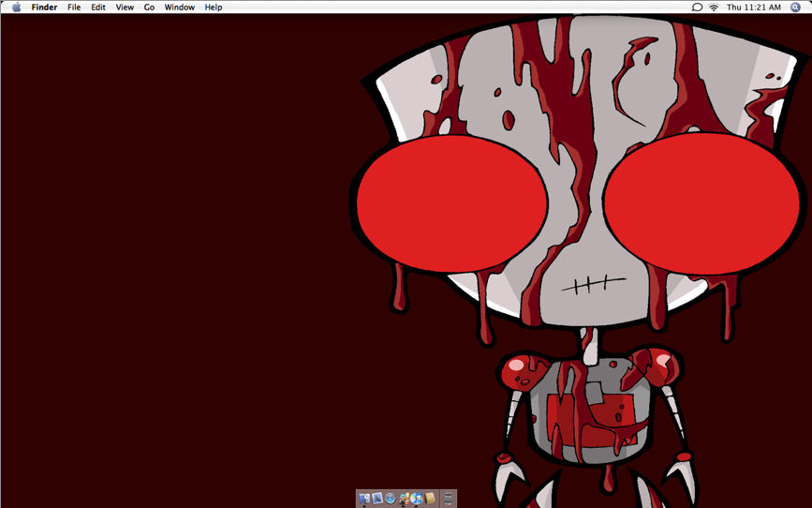The width and height of the screenshot is (812, 508).
Task: Open the brown Address Book icon in Dock
Action: pos(430,498)
